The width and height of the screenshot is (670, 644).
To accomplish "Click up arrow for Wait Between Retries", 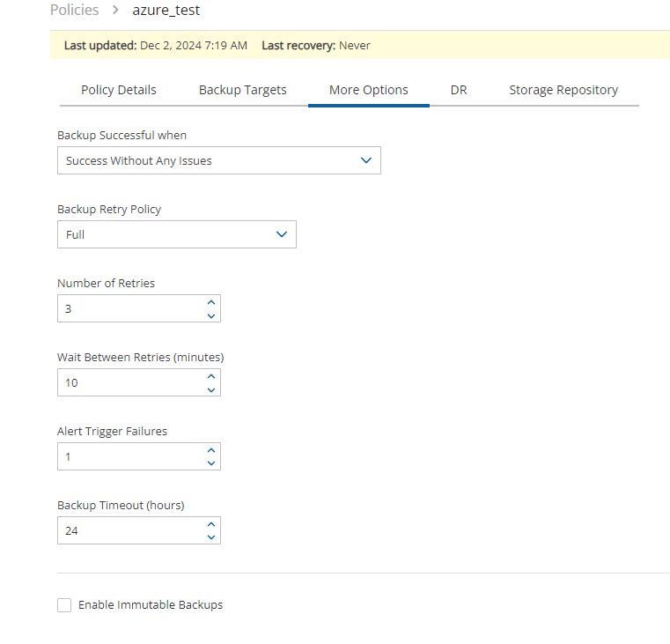I will coord(210,376).
